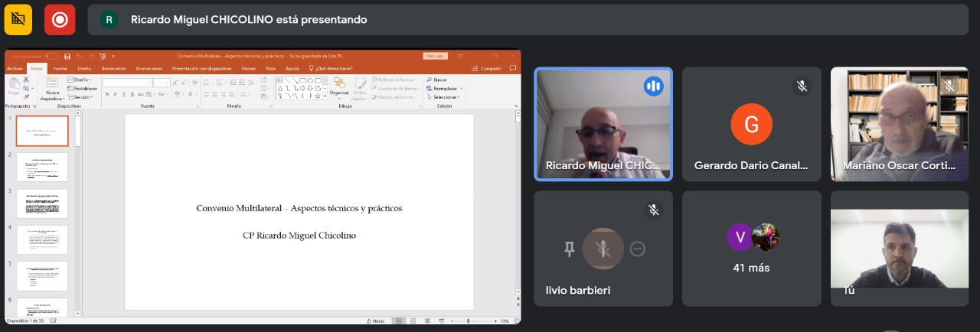Viewport: 980px width, 332px height.
Task: Click the remove icon on livio barbieri tile
Action: click(637, 249)
